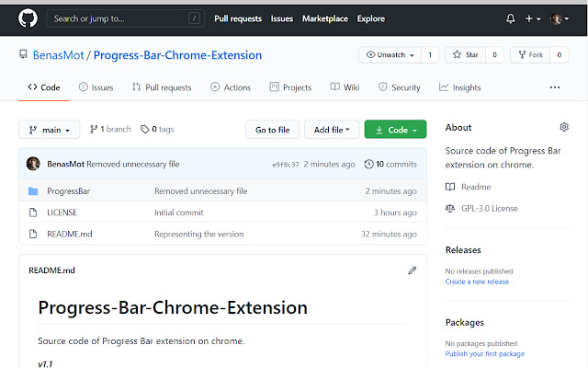The width and height of the screenshot is (588, 368).
Task: Click Issues in top navbar
Action: [x=282, y=18]
